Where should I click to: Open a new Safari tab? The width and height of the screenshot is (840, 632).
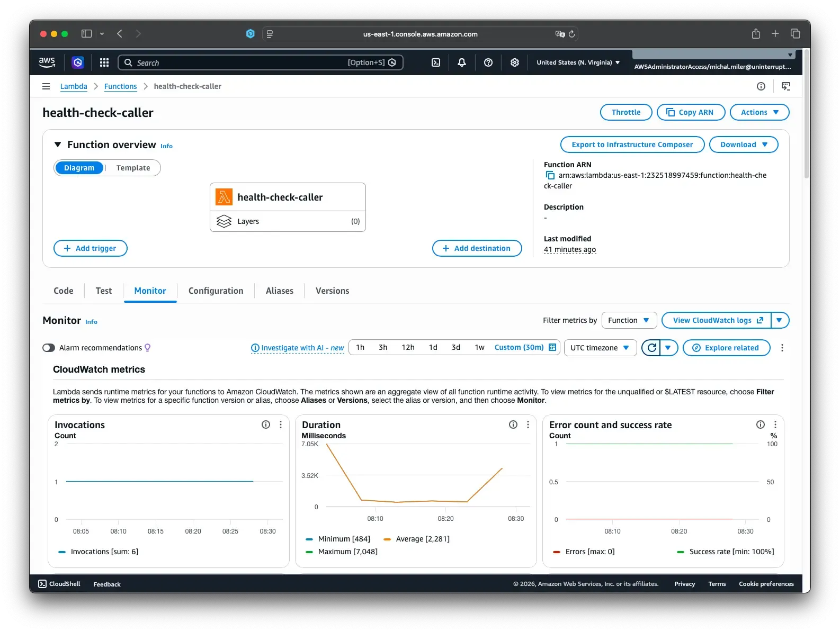[775, 34]
